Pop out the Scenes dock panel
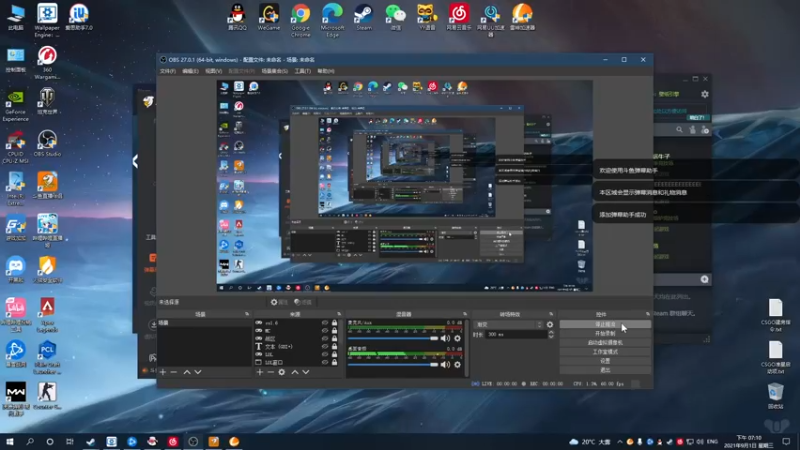This screenshot has height=450, width=800. (x=247, y=314)
